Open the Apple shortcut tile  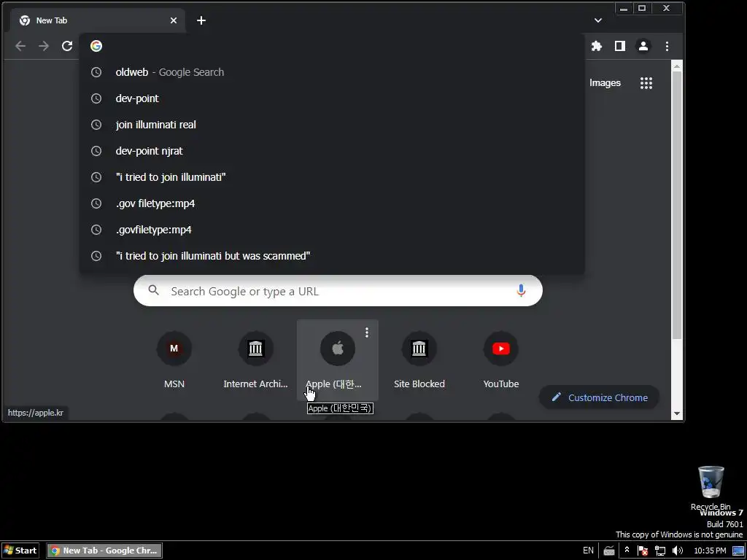pyautogui.click(x=337, y=360)
